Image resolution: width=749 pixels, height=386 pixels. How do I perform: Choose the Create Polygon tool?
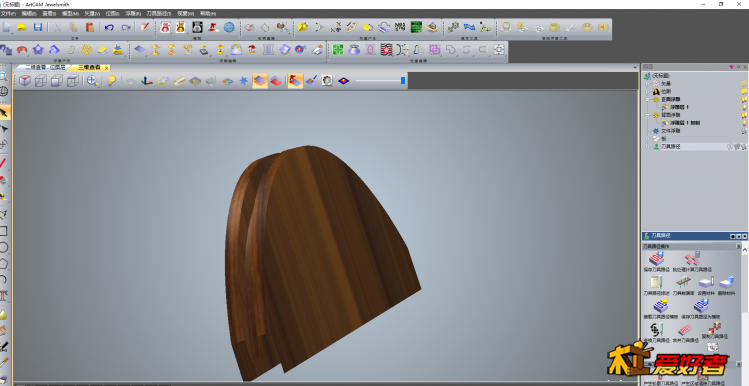(x=3, y=263)
